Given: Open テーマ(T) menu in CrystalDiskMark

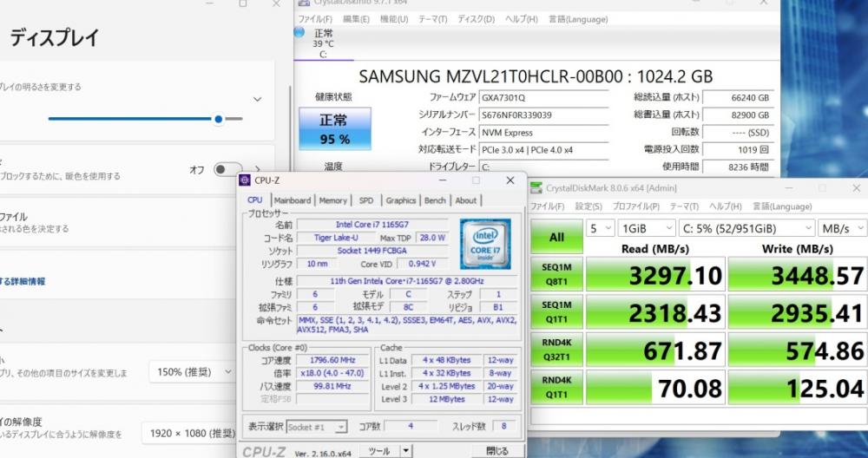Looking at the screenshot, I should (684, 206).
